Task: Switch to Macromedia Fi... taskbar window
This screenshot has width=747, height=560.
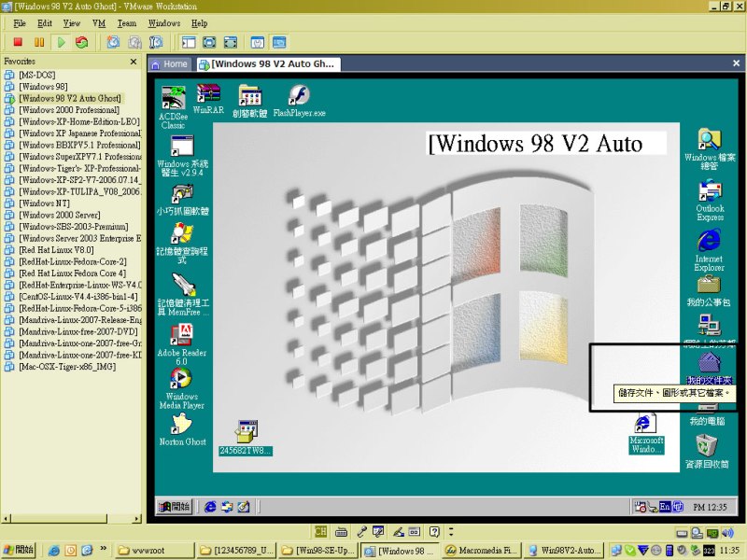Action: (x=482, y=550)
